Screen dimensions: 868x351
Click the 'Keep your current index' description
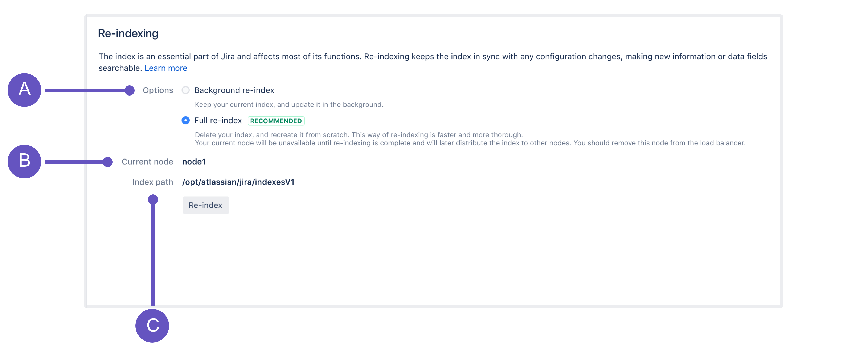(289, 105)
